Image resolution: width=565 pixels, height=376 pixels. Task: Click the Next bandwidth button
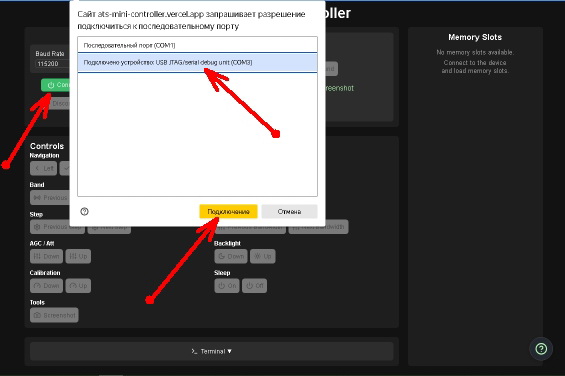coord(319,227)
